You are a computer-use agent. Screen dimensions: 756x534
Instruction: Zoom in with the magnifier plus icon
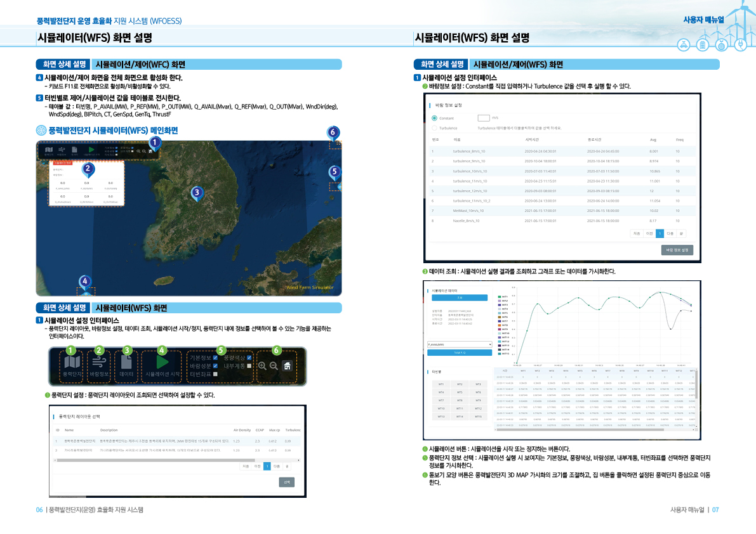coord(262,366)
